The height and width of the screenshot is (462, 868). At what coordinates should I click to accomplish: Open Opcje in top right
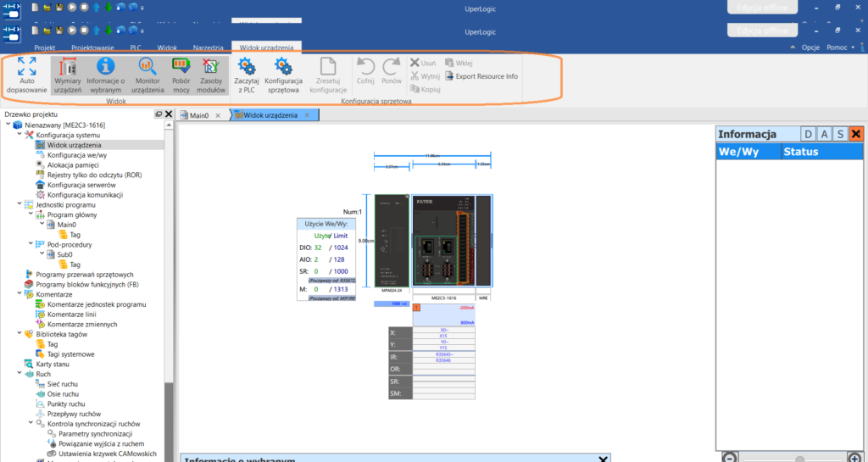coord(810,47)
